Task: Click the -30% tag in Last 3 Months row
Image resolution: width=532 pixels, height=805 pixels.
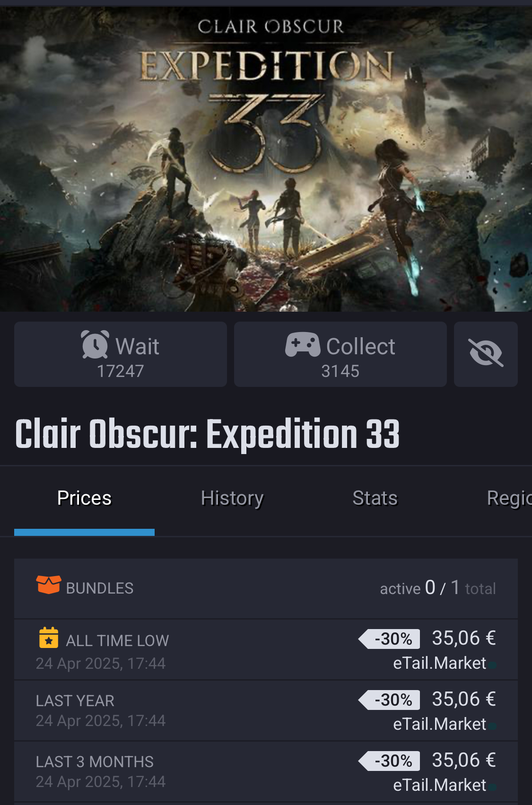Action: pos(389,761)
